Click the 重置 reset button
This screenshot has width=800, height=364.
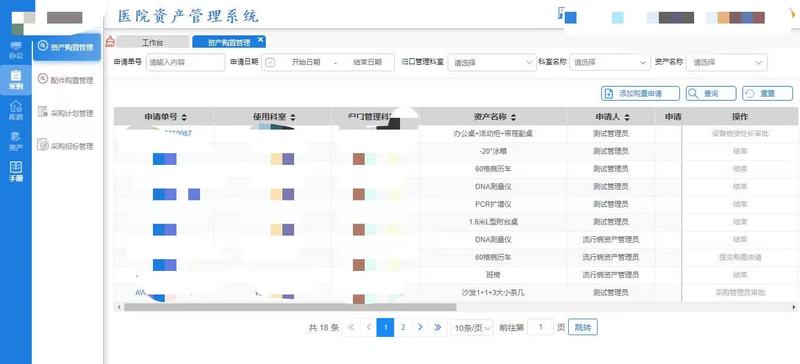click(x=767, y=93)
